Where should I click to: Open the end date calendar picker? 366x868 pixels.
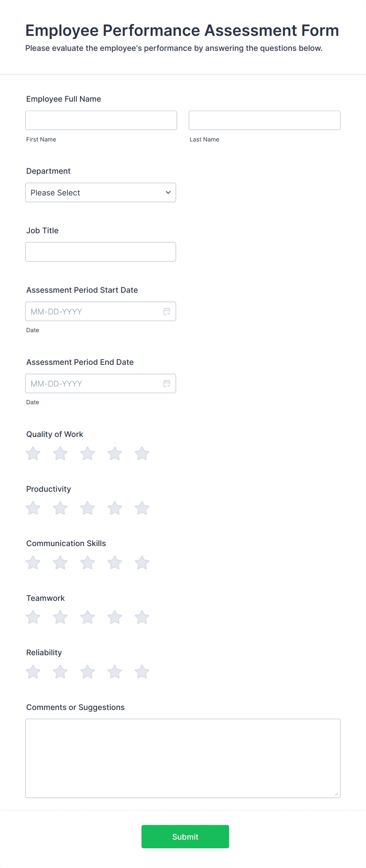coord(166,383)
